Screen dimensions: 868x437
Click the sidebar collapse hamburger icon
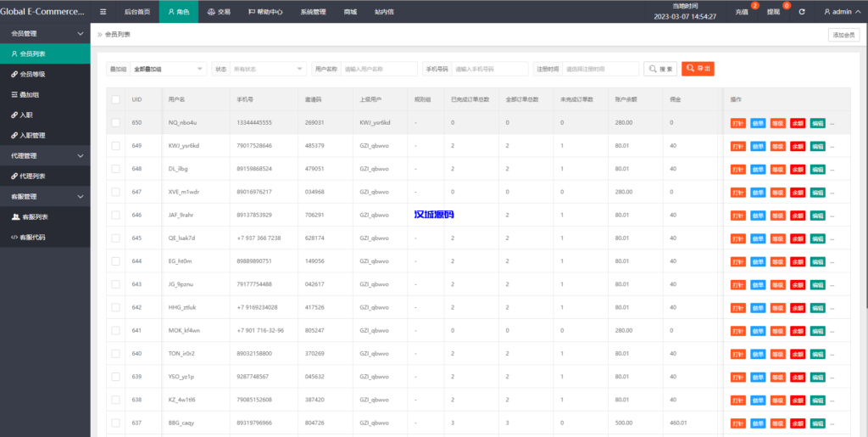tap(103, 12)
